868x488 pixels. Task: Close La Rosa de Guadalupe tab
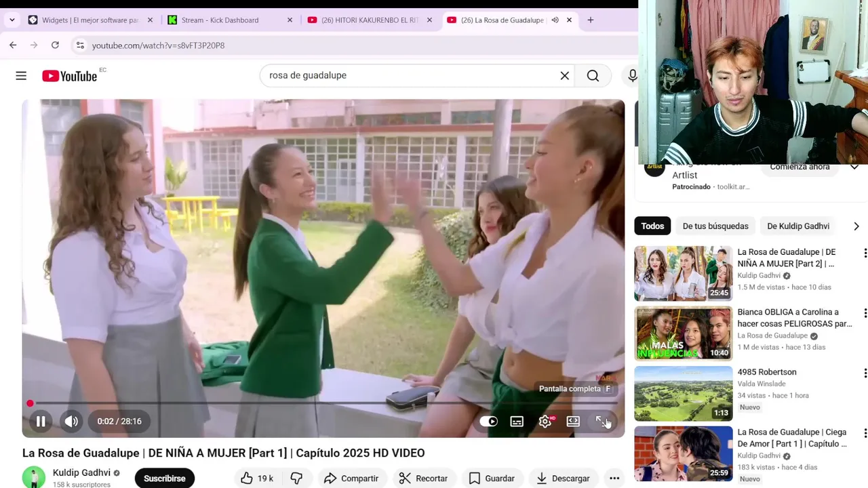point(569,20)
